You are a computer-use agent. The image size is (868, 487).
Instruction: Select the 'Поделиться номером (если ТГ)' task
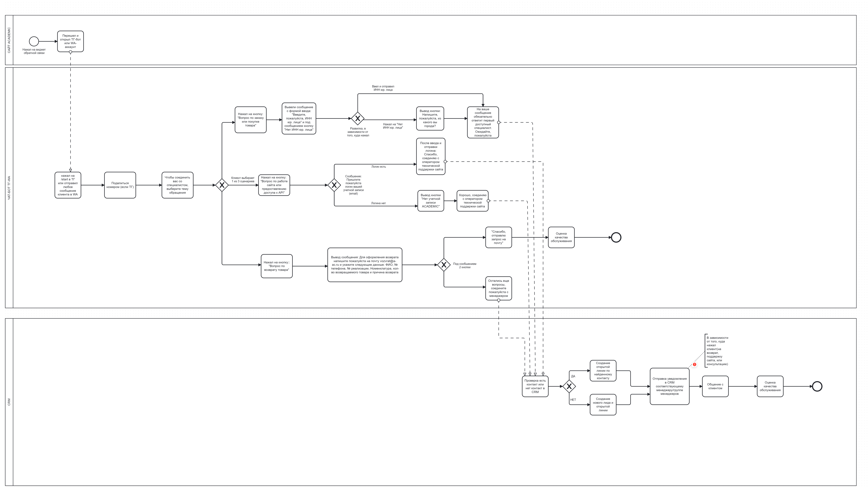[120, 185]
